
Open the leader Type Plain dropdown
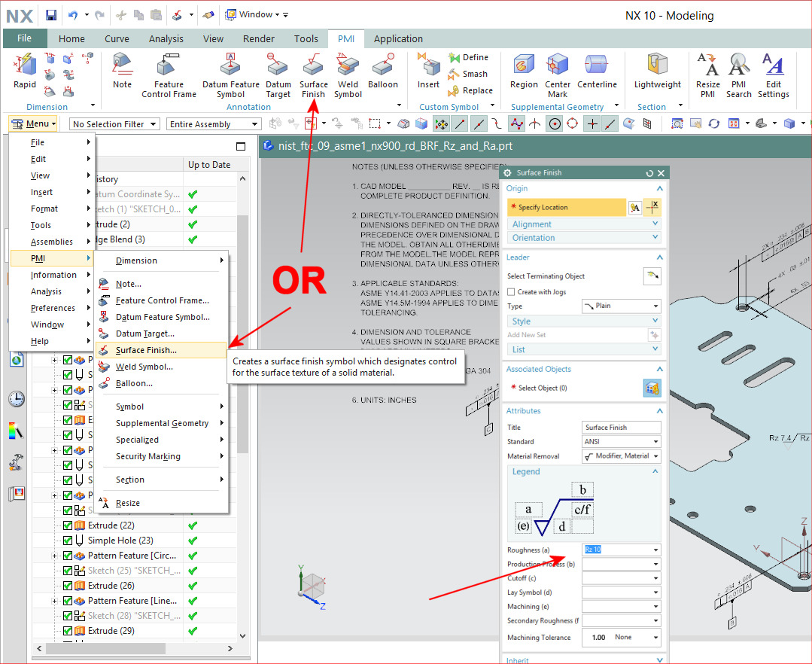pyautogui.click(x=622, y=306)
